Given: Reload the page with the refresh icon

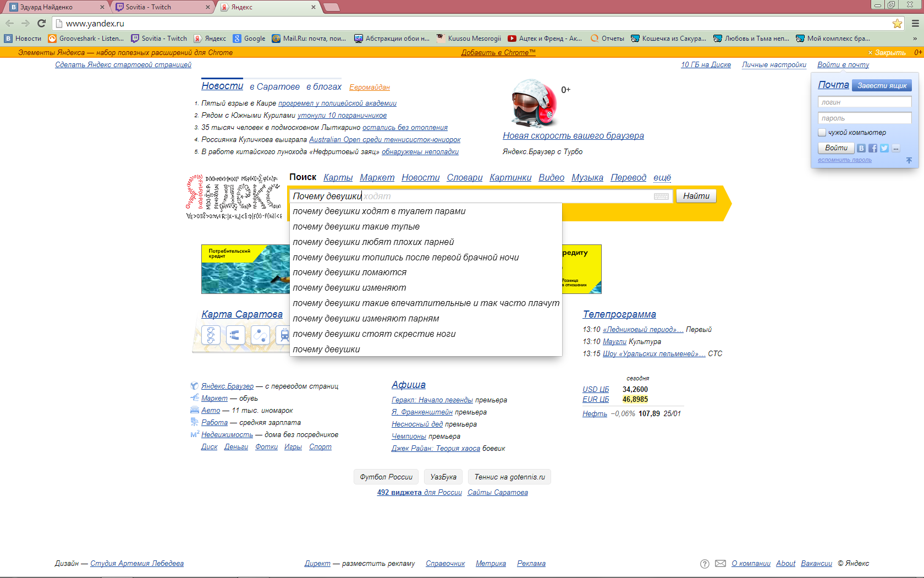Looking at the screenshot, I should [41, 23].
